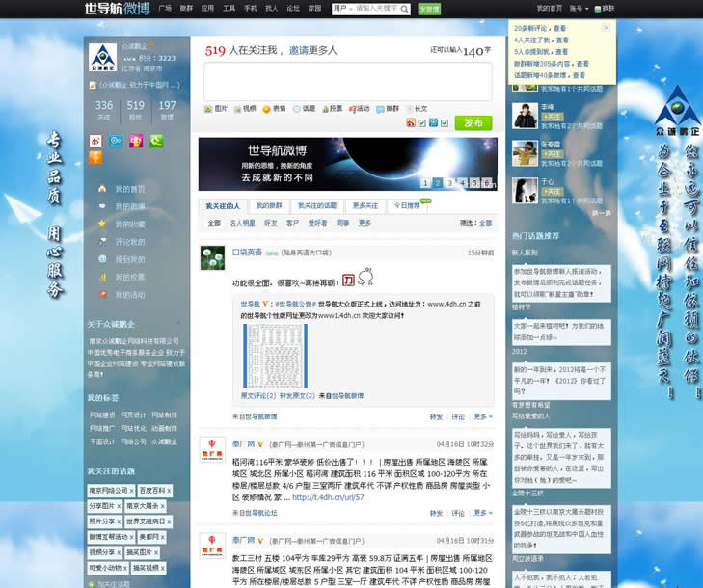Screen dimensions: 703x588
Task: Open the 用户 search type dropdown
Action: click(341, 9)
